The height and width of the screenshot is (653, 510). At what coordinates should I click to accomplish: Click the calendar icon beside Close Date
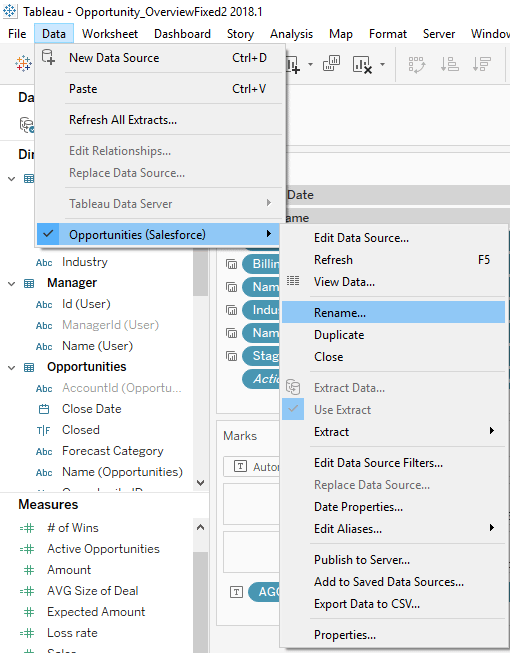(x=44, y=409)
